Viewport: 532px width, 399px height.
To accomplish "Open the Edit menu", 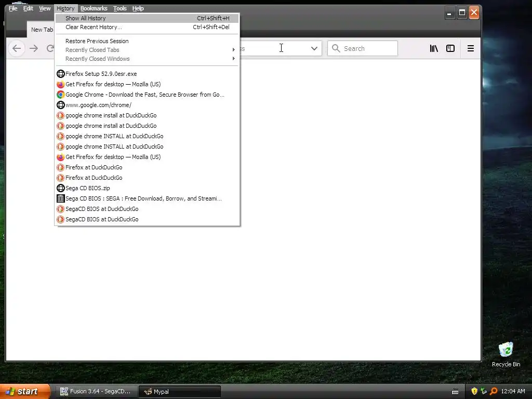I will coord(28,8).
